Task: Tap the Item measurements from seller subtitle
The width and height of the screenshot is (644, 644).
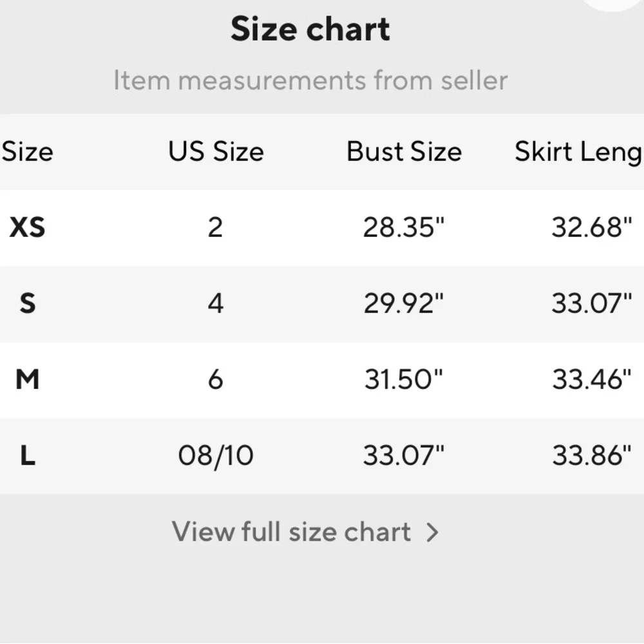Action: pos(310,81)
